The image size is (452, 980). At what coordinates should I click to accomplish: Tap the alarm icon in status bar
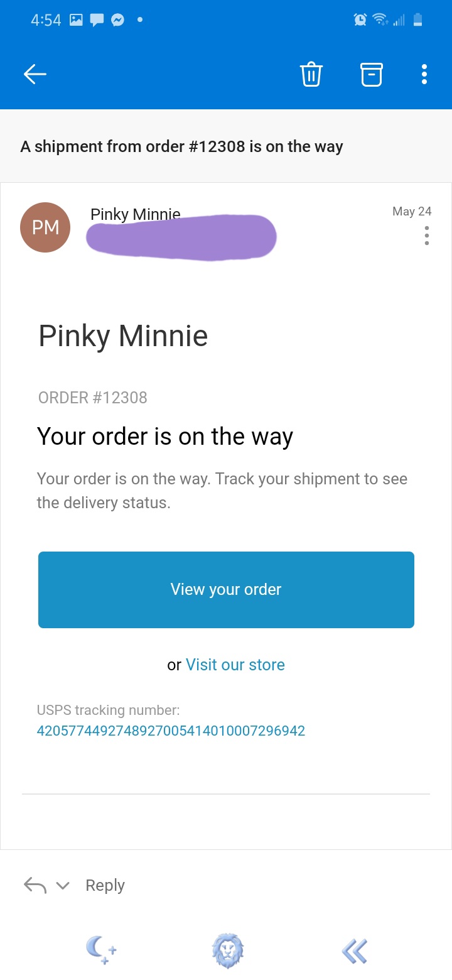(x=360, y=20)
